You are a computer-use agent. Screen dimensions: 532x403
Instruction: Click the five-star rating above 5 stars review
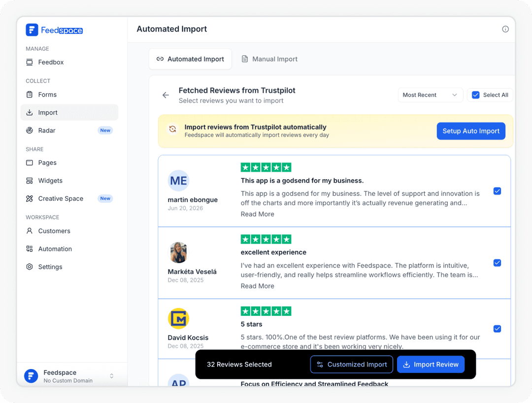point(266,311)
